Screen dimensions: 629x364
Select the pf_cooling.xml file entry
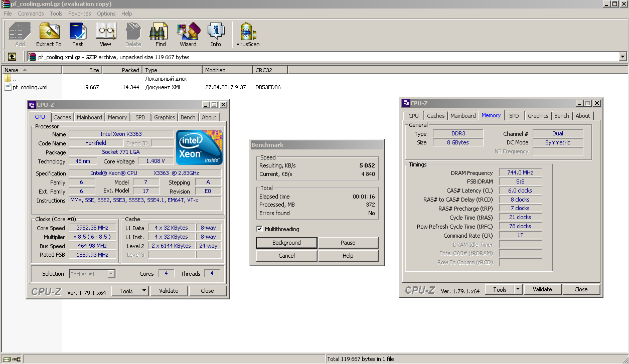click(30, 87)
